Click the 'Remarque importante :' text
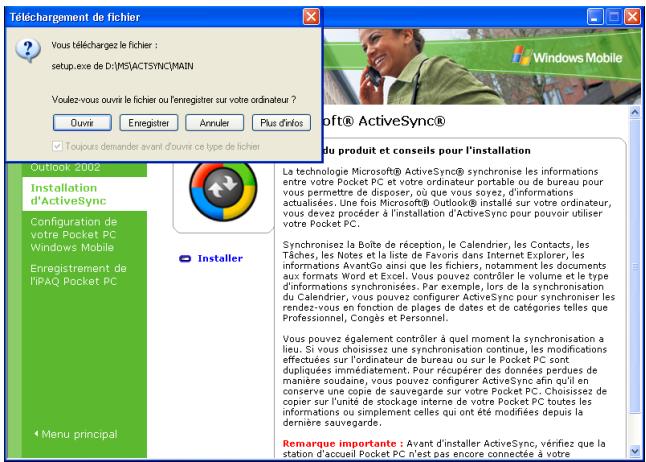The width and height of the screenshot is (646, 462). coord(343,444)
